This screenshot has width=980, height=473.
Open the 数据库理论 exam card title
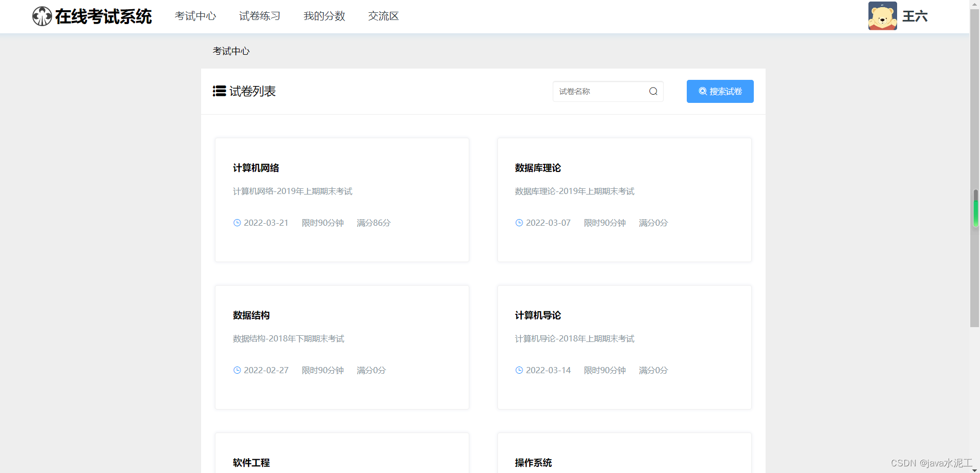(x=538, y=168)
